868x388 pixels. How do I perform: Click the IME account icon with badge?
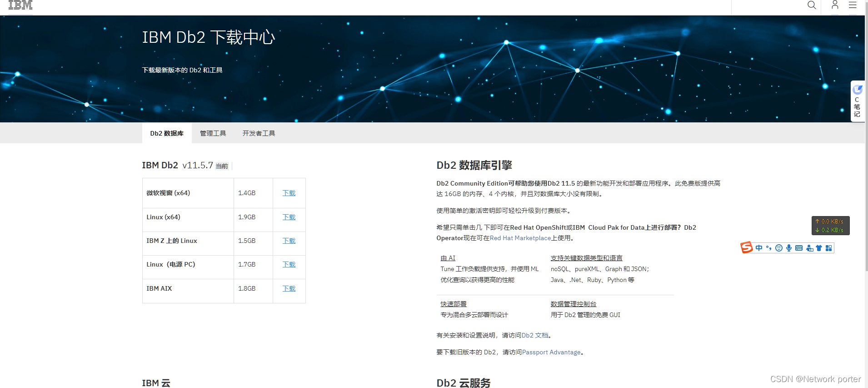pyautogui.click(x=809, y=248)
